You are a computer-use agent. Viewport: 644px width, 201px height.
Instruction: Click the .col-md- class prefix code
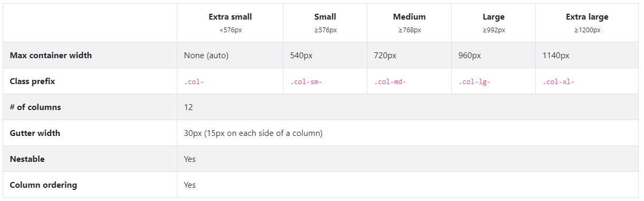(390, 82)
